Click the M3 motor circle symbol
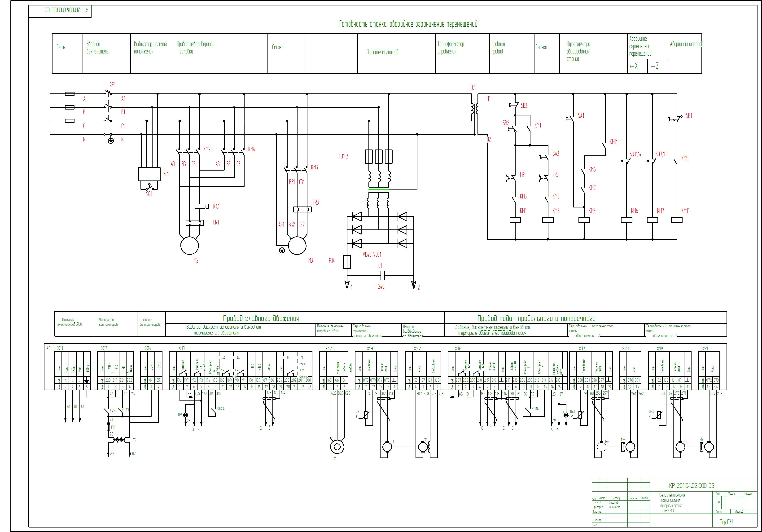 click(x=297, y=246)
